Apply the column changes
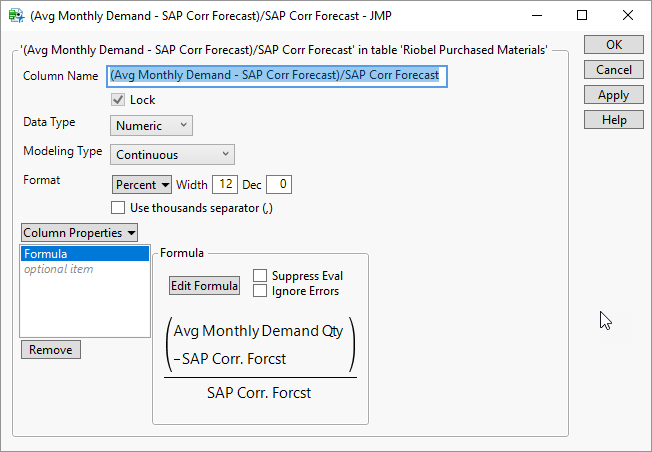652x452 pixels. 613,95
